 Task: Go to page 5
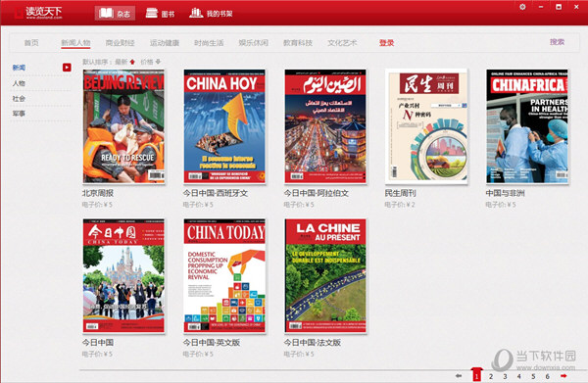[x=533, y=376]
